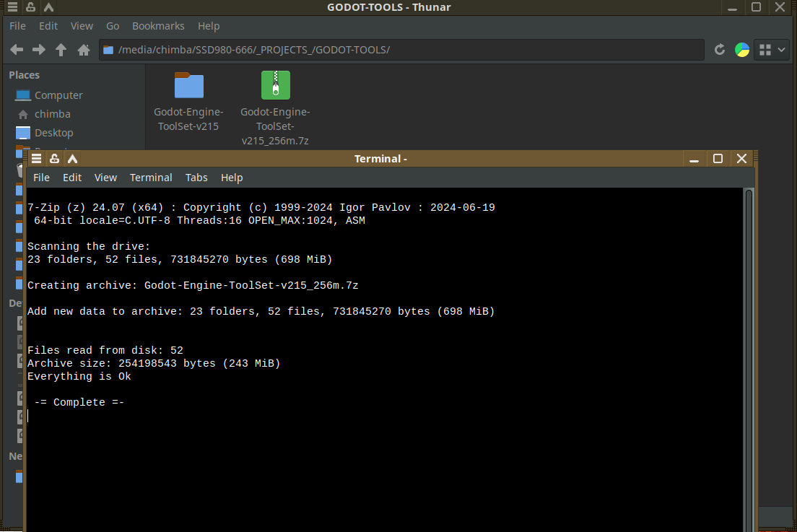Open the Terminal menu in terminal window
The image size is (797, 532).
coord(151,178)
